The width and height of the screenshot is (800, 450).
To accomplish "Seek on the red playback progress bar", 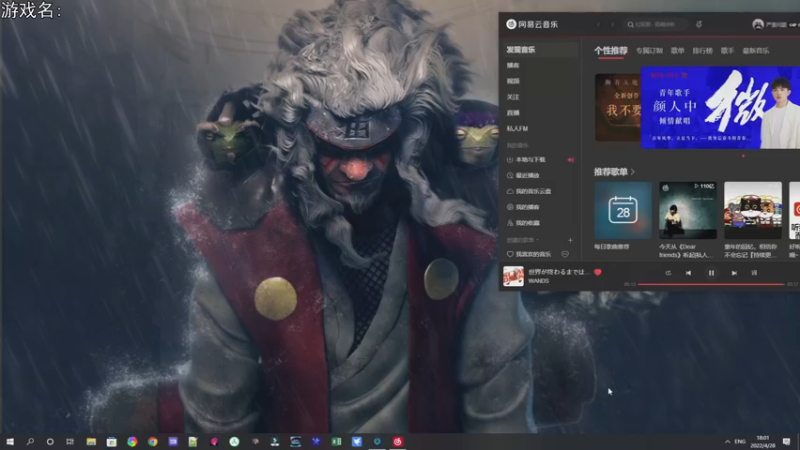I will coord(711,284).
